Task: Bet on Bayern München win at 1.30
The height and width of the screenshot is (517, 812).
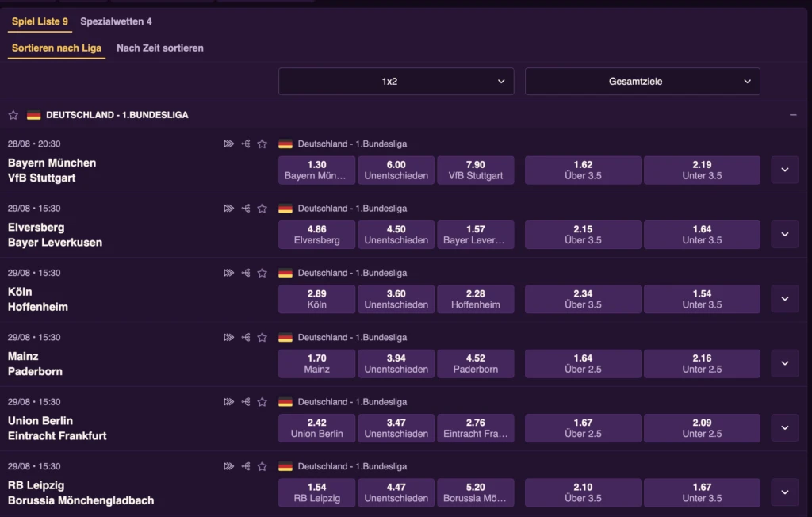Action: [317, 170]
